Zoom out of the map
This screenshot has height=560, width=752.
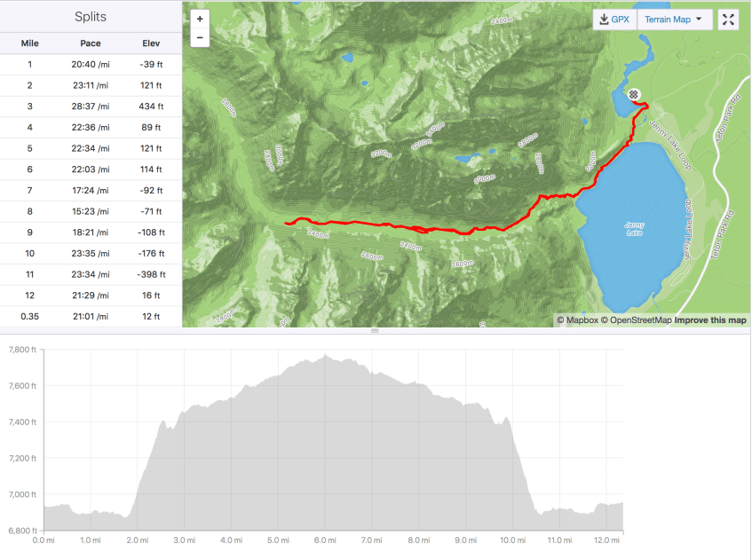(x=200, y=37)
